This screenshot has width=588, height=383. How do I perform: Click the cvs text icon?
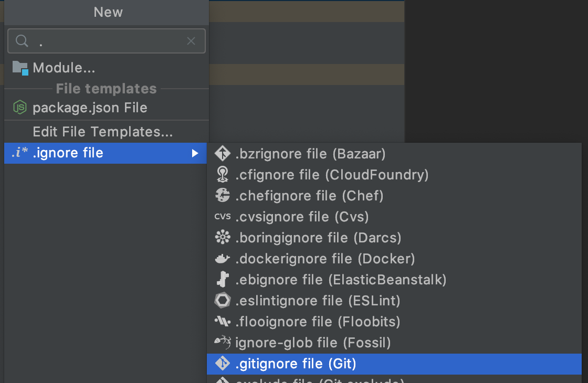tap(223, 216)
